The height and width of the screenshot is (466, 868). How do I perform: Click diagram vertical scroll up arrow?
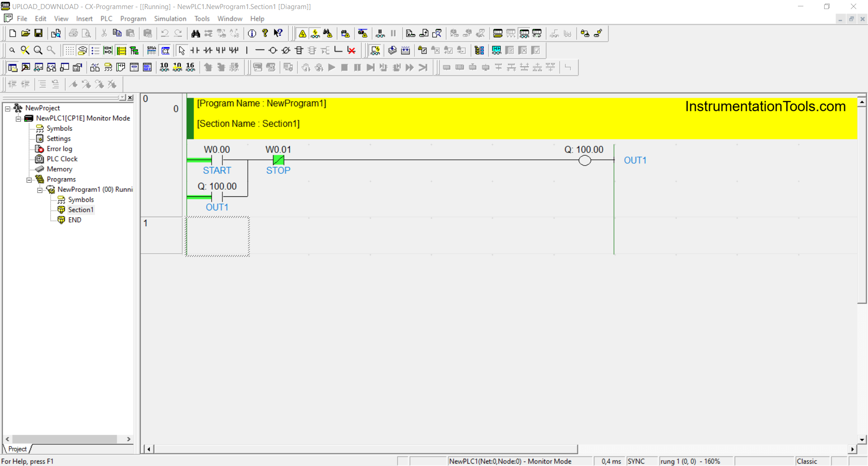point(862,102)
